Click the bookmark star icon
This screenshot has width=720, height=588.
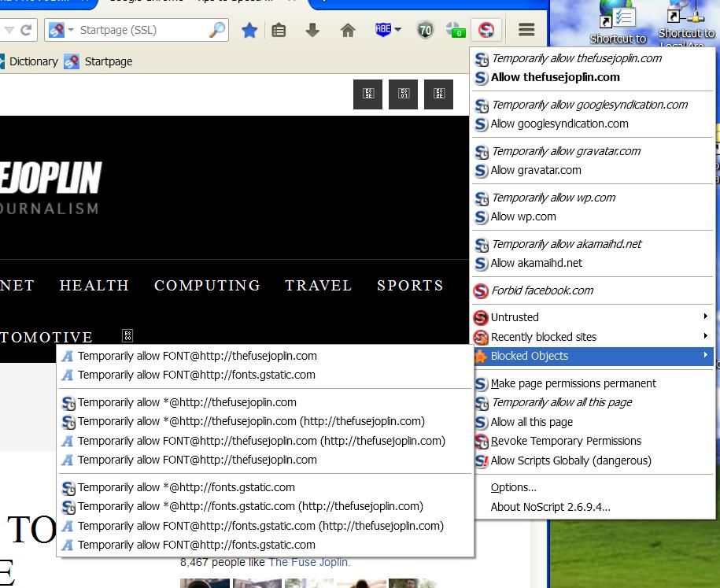tap(249, 30)
